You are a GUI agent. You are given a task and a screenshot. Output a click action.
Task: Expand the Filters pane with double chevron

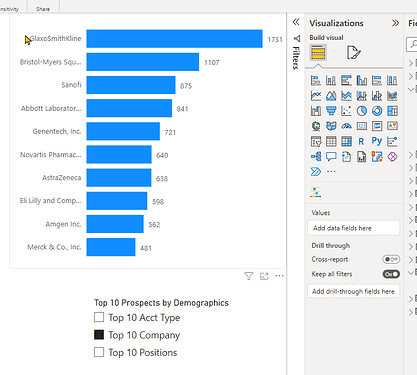(x=296, y=22)
